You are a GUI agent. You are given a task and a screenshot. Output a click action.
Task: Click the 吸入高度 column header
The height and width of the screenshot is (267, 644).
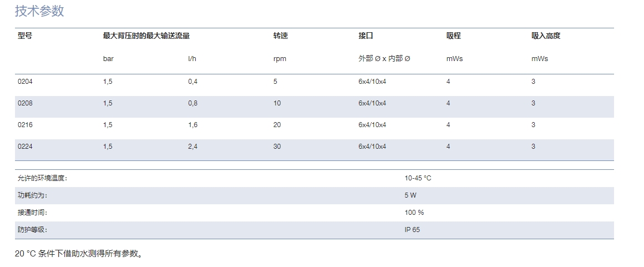[x=546, y=36]
